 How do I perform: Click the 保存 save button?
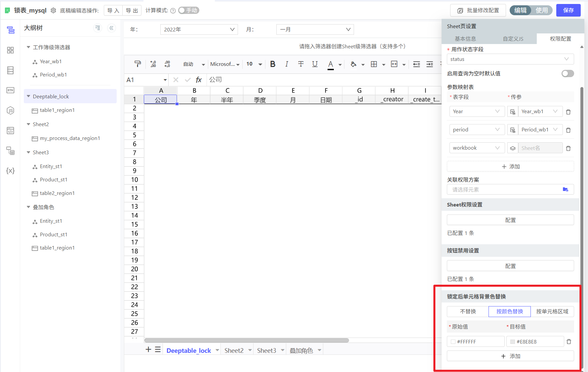pos(568,11)
